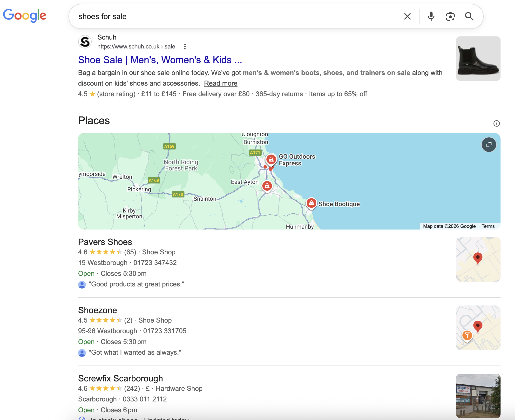
Task: Click in the shoes for sale search field
Action: tap(218, 16)
